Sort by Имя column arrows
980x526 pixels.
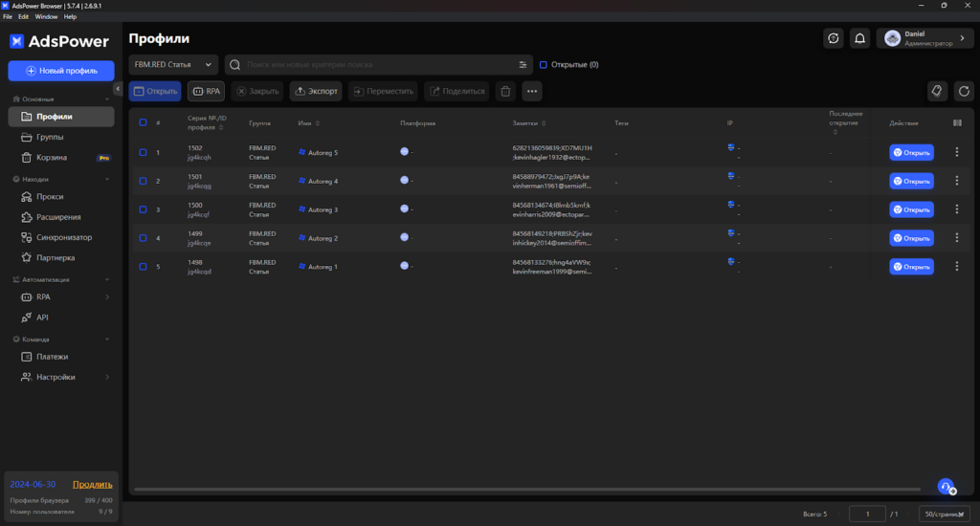[318, 123]
